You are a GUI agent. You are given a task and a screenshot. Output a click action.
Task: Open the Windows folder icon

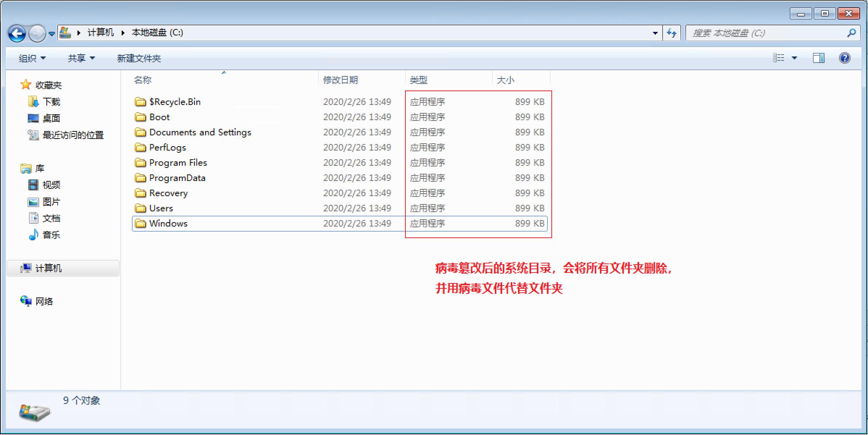140,224
